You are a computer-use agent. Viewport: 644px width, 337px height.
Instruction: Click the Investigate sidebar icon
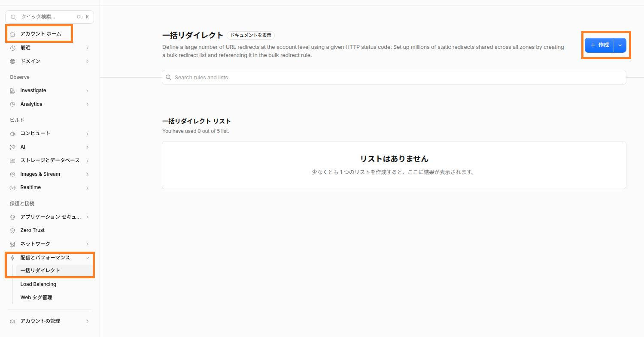12,90
